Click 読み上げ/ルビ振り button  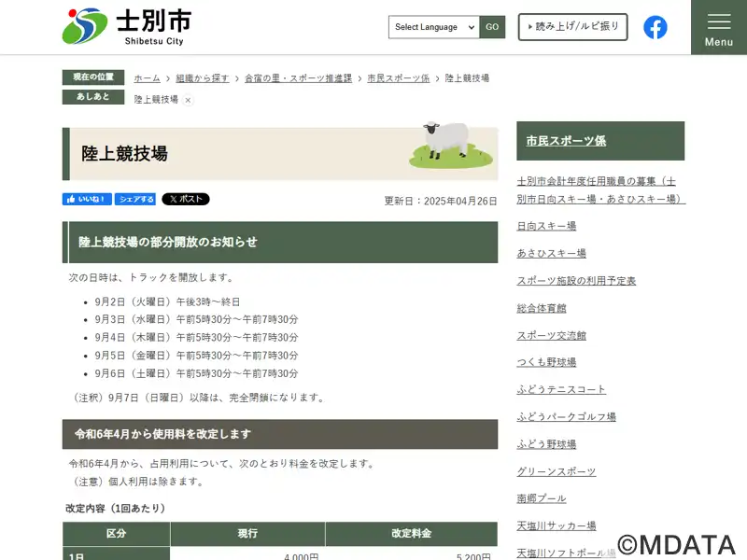point(572,27)
